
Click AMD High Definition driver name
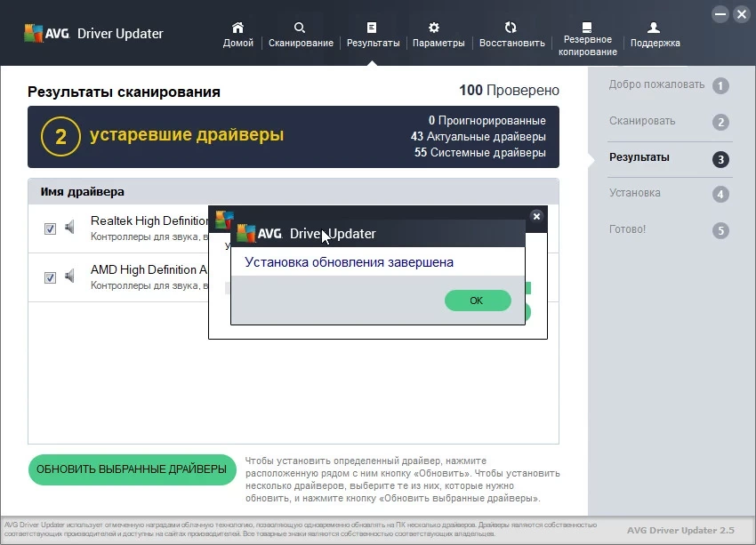[x=149, y=269]
